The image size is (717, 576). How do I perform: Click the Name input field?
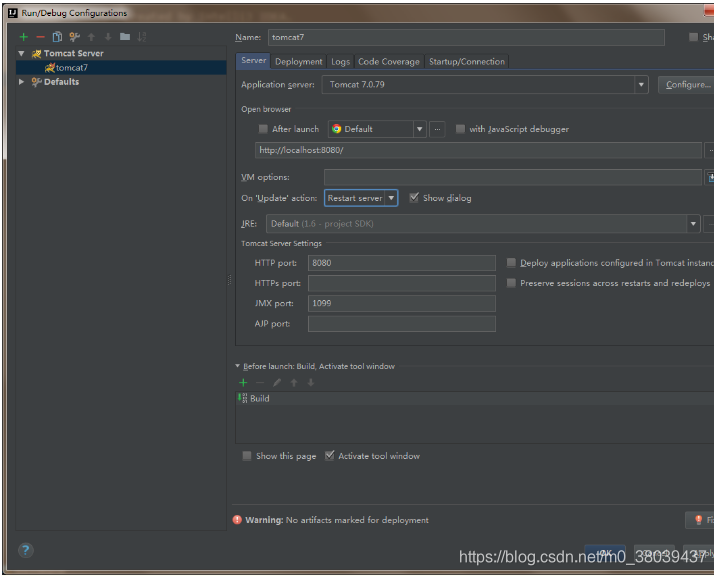pyautogui.click(x=466, y=37)
